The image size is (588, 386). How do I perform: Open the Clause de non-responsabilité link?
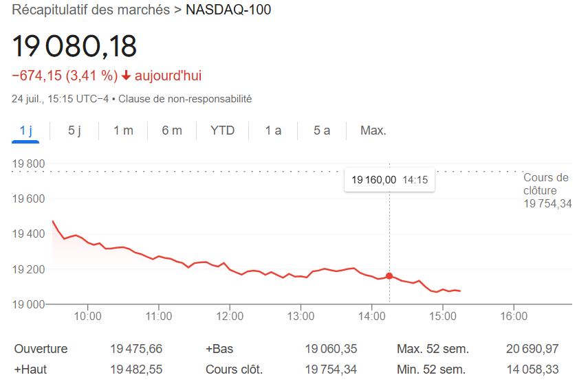click(185, 99)
